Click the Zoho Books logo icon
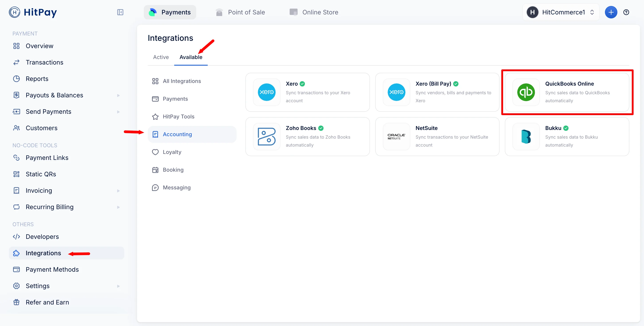The height and width of the screenshot is (326, 644). click(x=267, y=137)
